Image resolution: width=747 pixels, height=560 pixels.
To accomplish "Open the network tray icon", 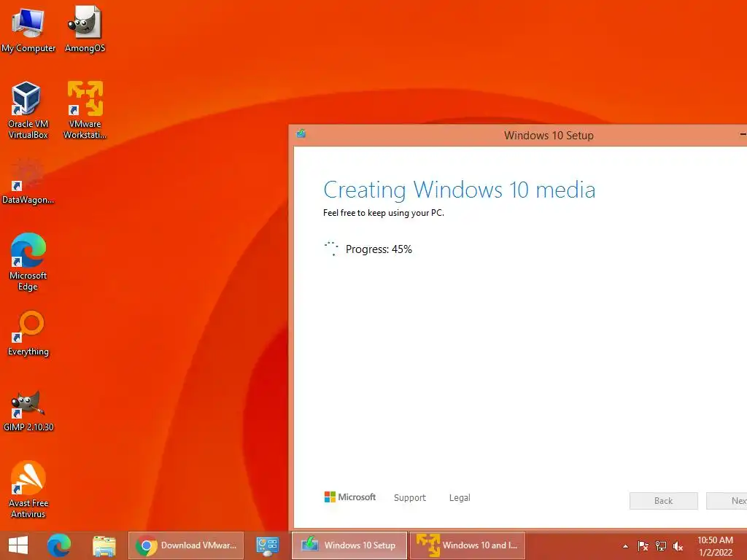I will click(x=661, y=546).
